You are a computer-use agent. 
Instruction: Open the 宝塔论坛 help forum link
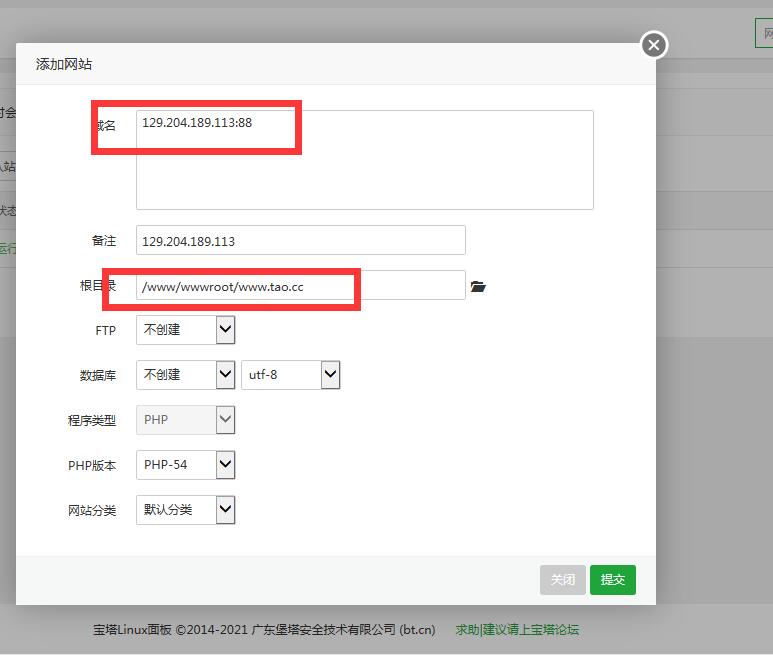(x=517, y=630)
